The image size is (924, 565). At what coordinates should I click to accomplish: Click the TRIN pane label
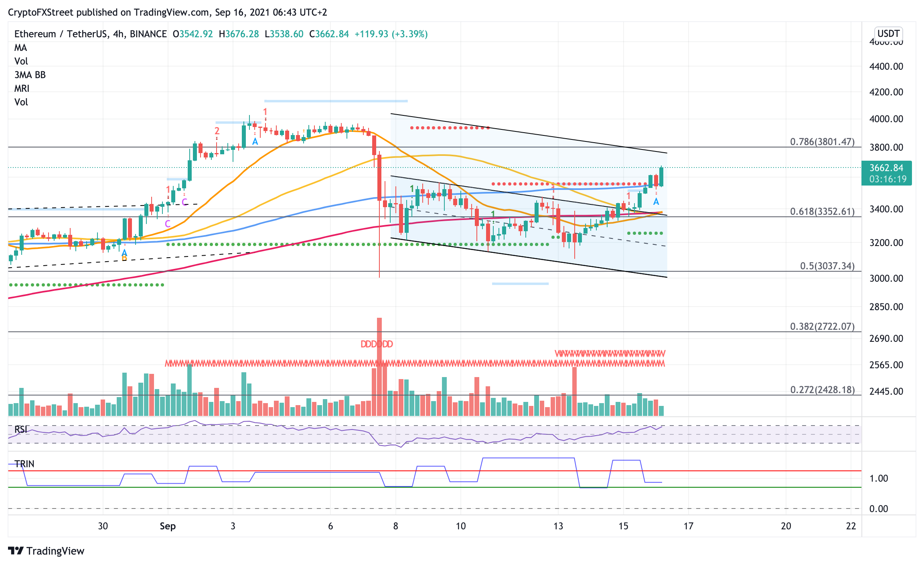click(x=24, y=464)
